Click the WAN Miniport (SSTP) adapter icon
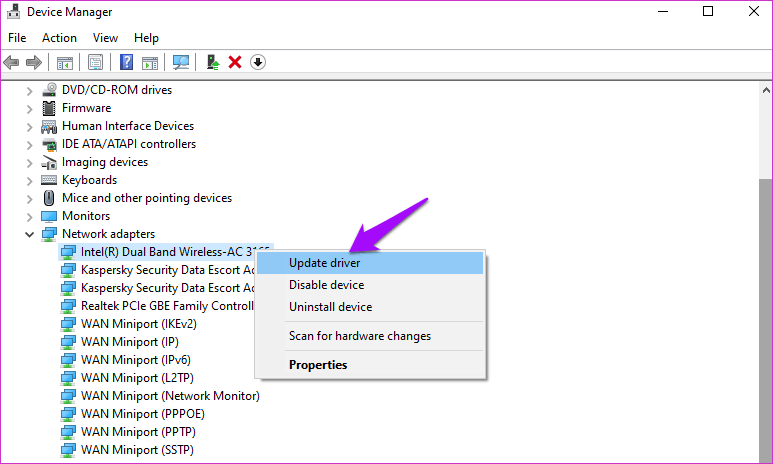Viewport: 773px width, 464px height. 68,450
